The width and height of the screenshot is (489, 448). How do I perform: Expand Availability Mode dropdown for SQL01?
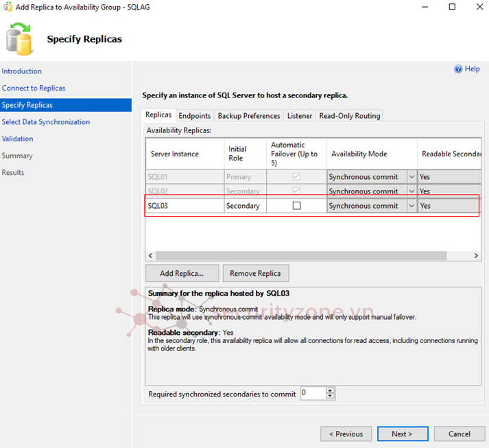[x=412, y=177]
